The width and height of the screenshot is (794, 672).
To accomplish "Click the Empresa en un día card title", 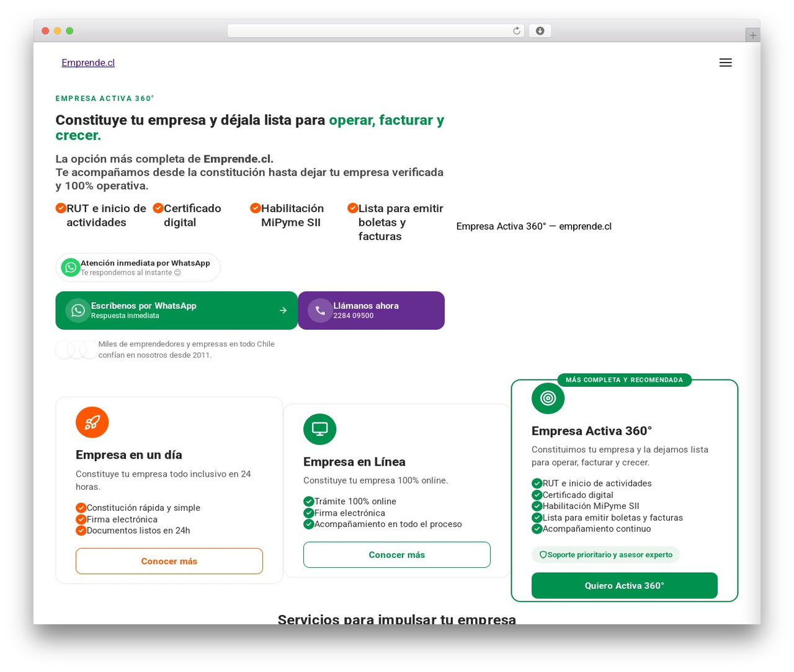I will click(129, 455).
